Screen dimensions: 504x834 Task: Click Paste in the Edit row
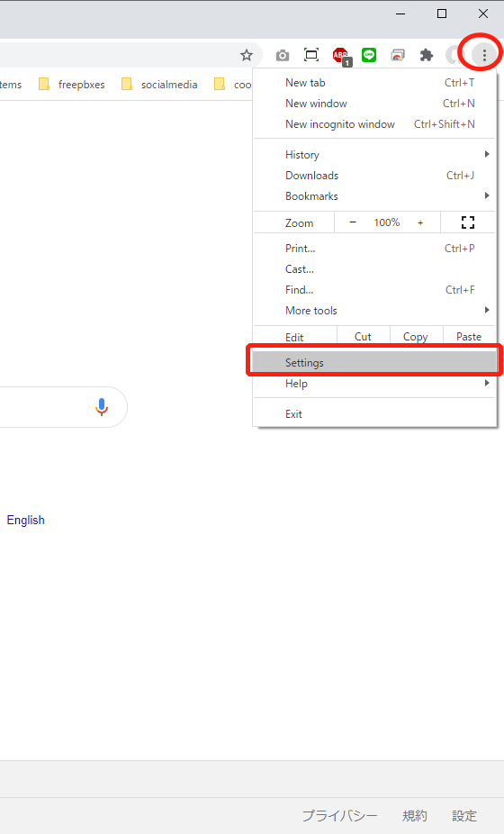(469, 337)
